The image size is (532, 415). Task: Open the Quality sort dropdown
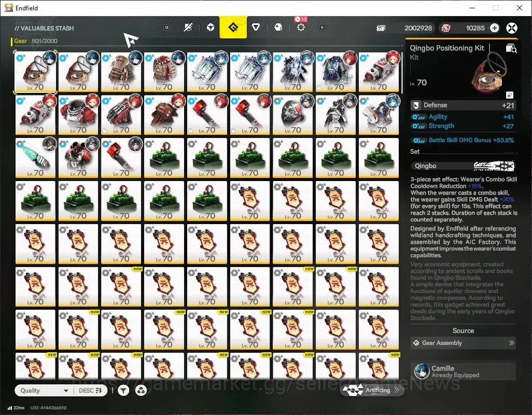pos(44,391)
